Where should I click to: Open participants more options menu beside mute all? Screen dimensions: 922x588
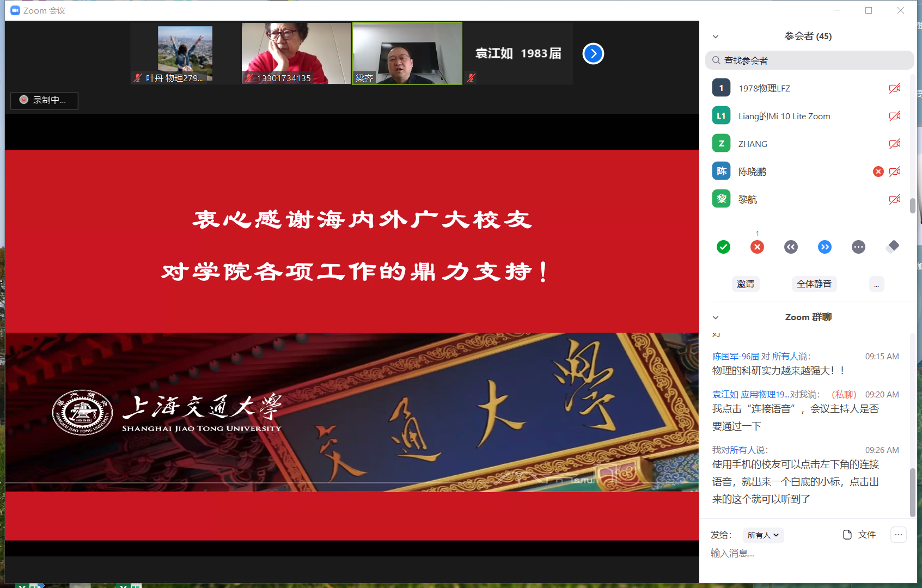point(876,284)
